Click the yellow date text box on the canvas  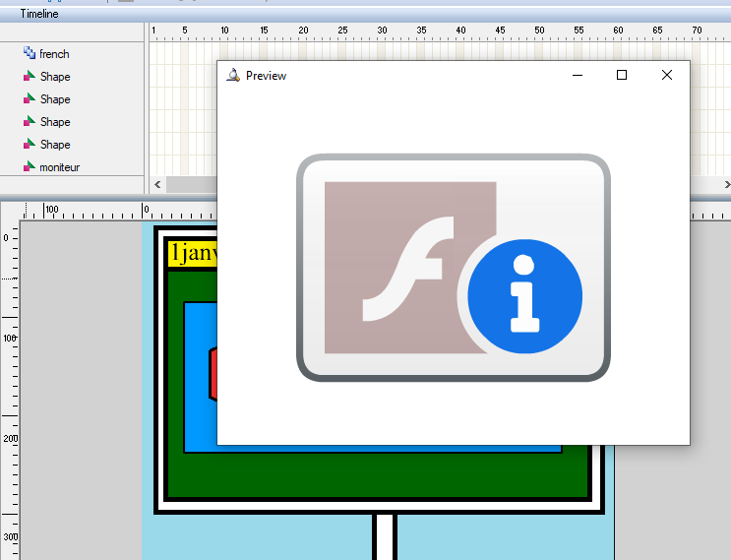(x=193, y=253)
